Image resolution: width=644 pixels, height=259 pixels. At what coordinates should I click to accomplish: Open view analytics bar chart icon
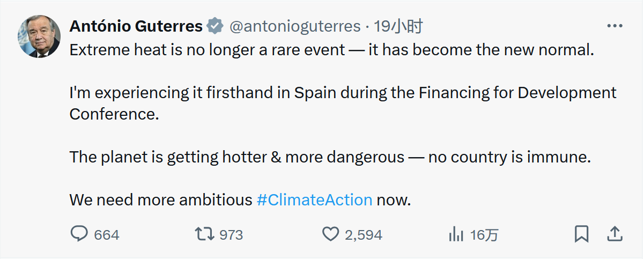(456, 234)
